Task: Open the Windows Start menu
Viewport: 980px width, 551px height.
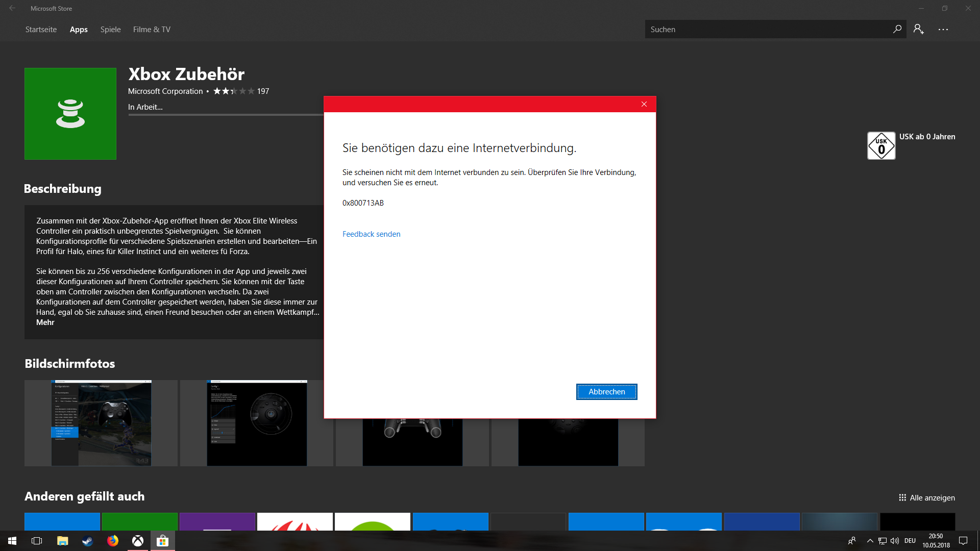Action: click(x=12, y=541)
